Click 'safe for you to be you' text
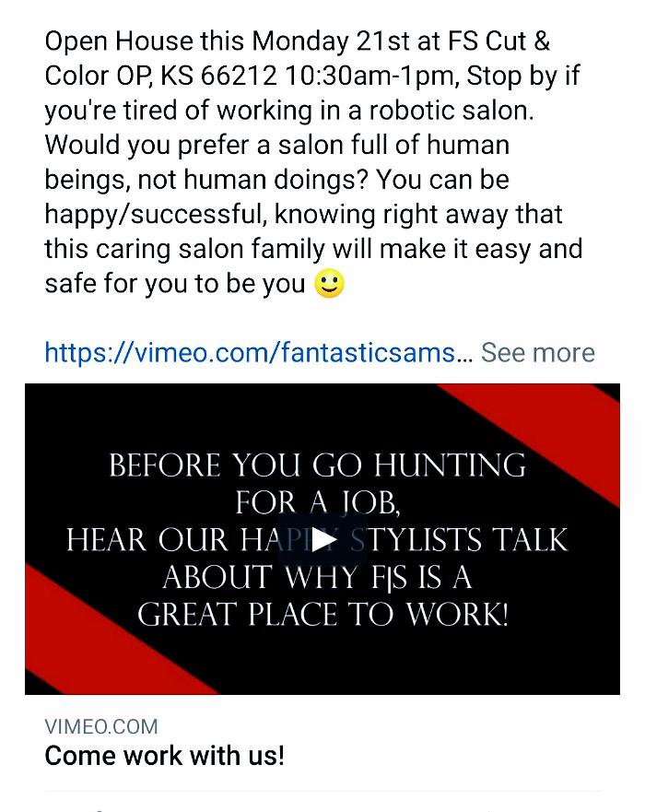 click(x=174, y=284)
